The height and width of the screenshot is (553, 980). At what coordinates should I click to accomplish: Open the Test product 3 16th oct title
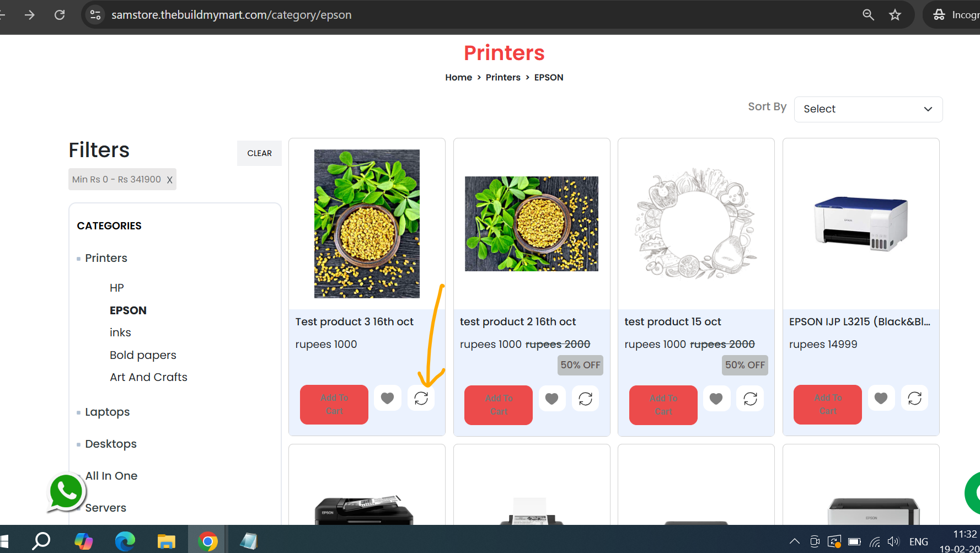tap(354, 322)
